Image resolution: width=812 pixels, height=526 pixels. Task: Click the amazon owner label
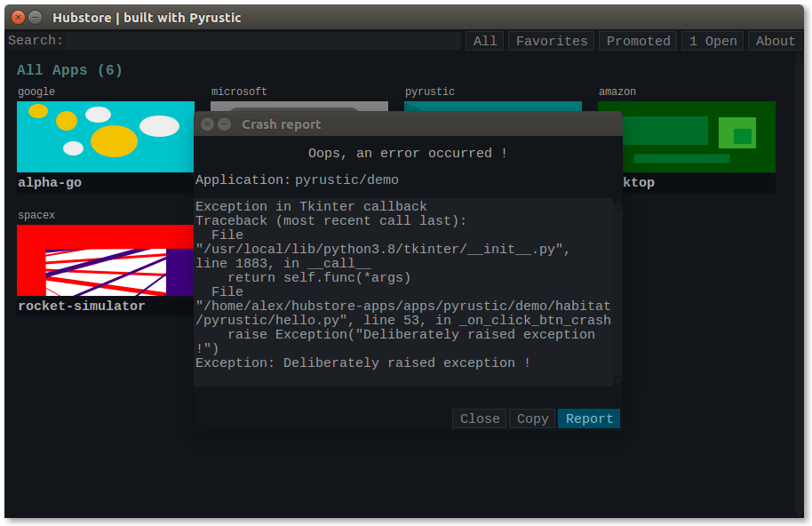tap(617, 92)
